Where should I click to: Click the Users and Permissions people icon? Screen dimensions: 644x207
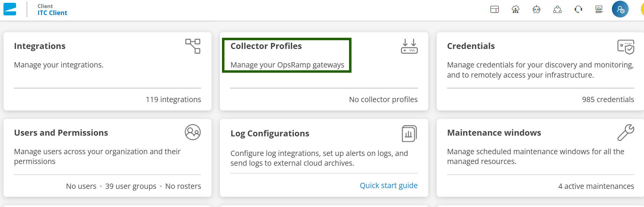pos(193,132)
